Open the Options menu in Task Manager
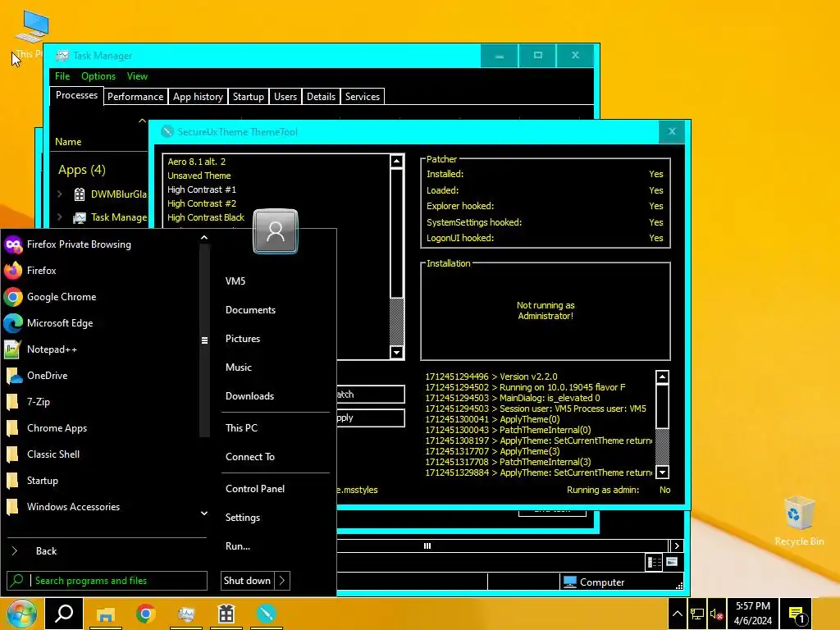Screen dimensions: 840x630 98,76
